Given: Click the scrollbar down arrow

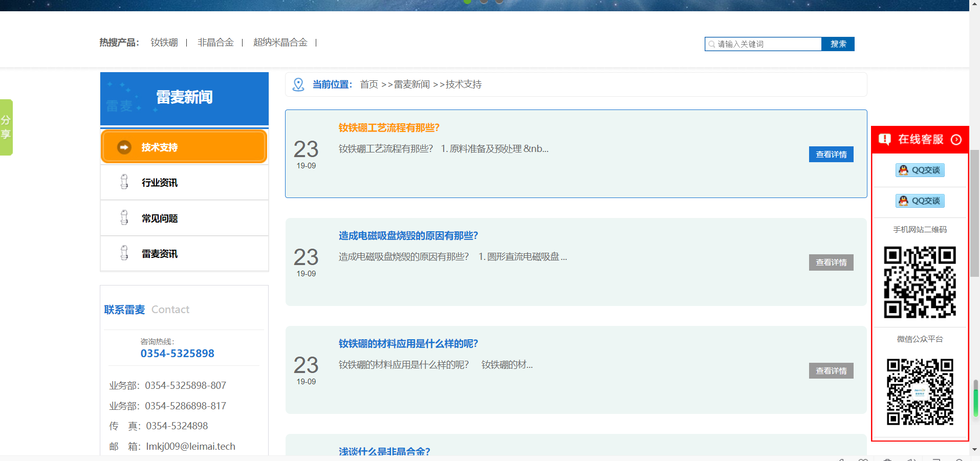Looking at the screenshot, I should pos(975,449).
